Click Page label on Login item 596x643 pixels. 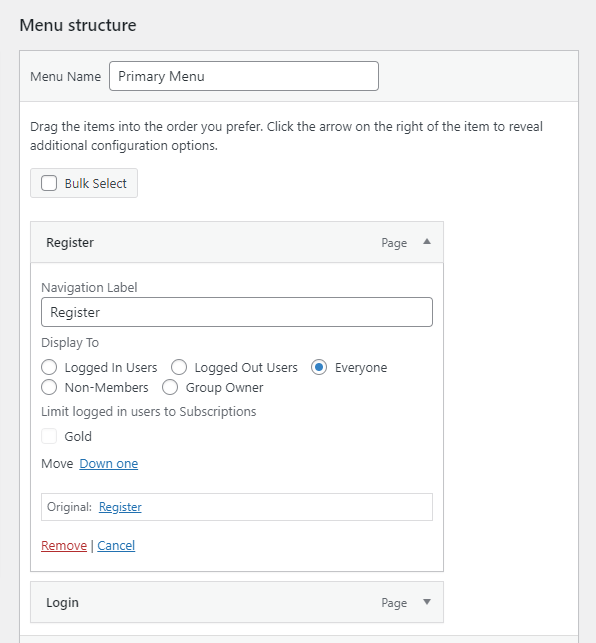[x=394, y=603]
